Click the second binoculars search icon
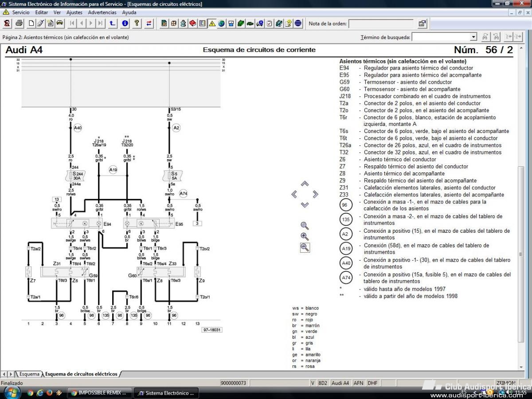The height and width of the screenshot is (399, 532). (496, 37)
